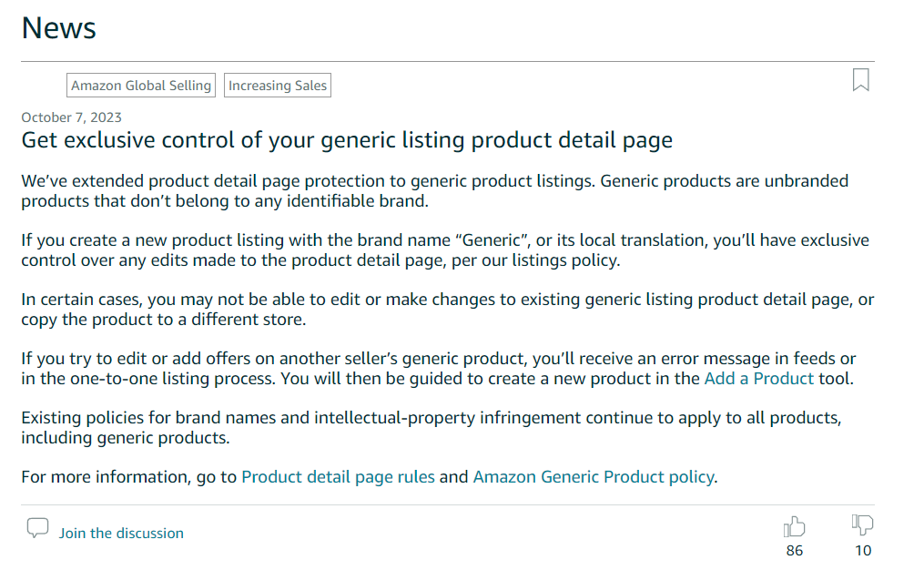This screenshot has height=570, width=924.
Task: Click the thumbs up icon
Action: click(794, 526)
